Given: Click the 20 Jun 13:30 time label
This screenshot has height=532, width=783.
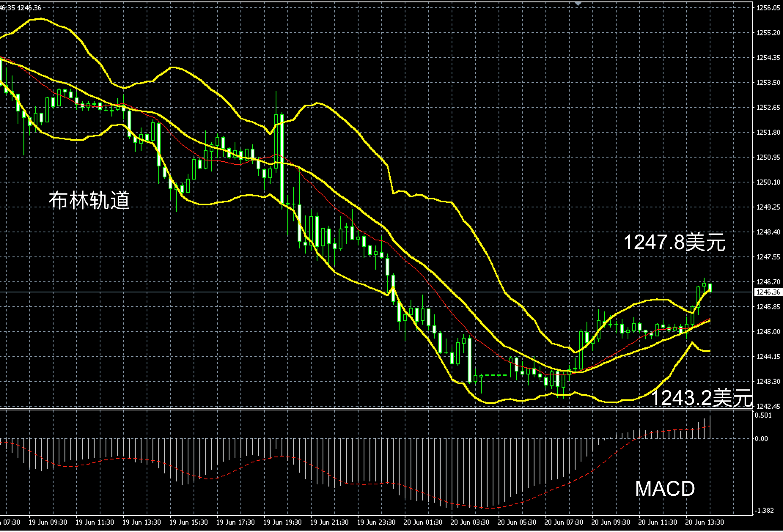Looking at the screenshot, I should 705,522.
